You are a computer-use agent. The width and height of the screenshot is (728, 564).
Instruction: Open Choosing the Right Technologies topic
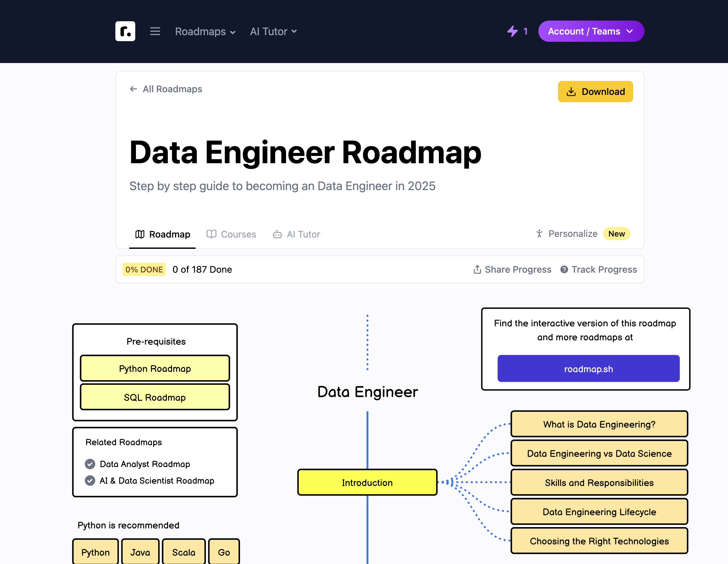pyautogui.click(x=599, y=541)
